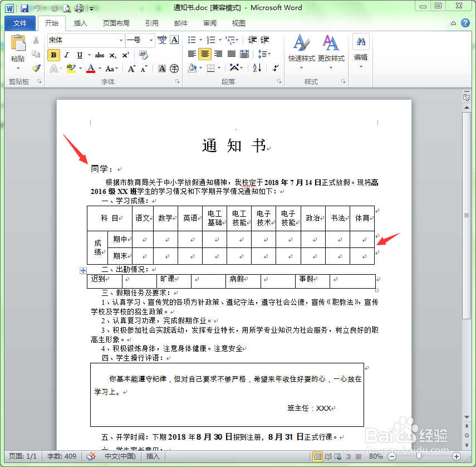Click the Decrease Indent icon

coord(252,40)
